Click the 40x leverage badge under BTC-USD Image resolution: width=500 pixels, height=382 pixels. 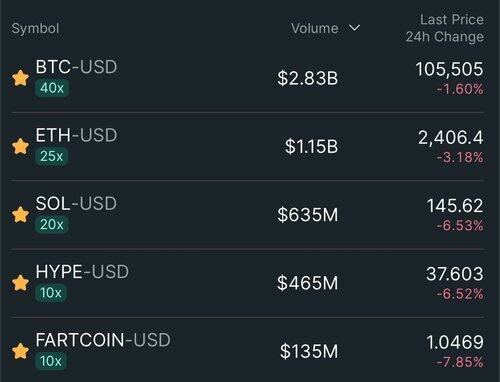[x=52, y=88]
